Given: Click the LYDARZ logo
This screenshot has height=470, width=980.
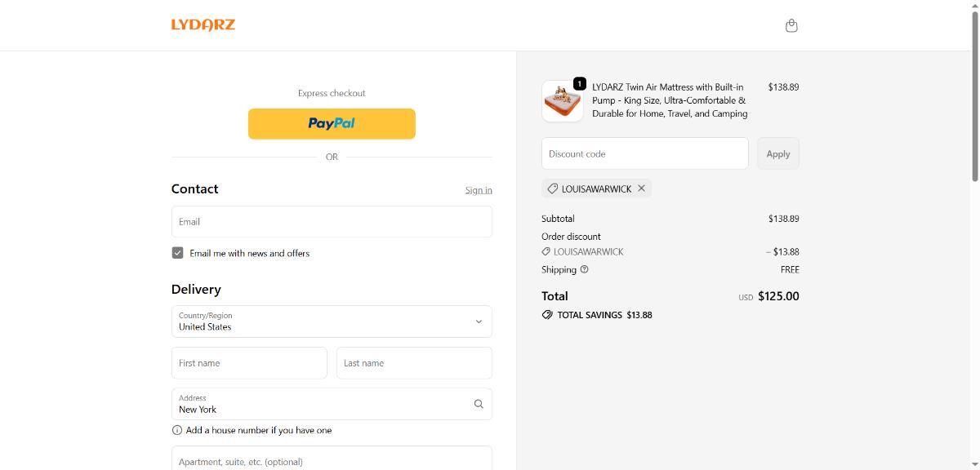Looking at the screenshot, I should tap(203, 24).
